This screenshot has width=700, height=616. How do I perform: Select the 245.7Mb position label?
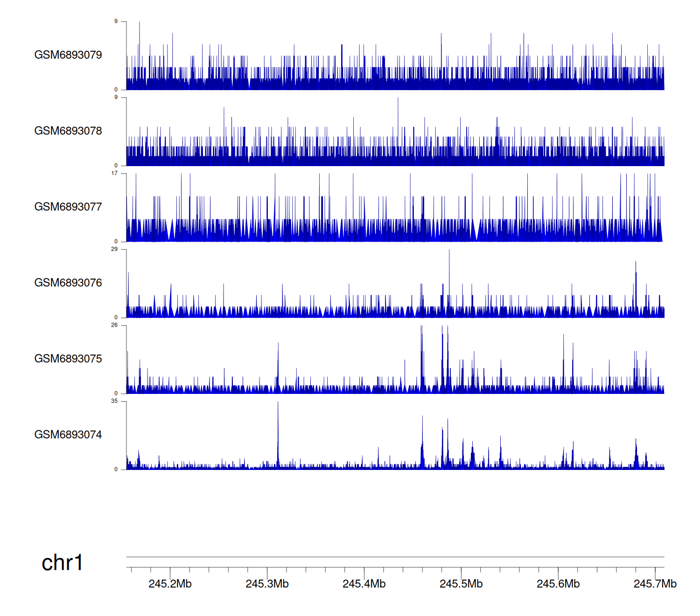(x=655, y=584)
